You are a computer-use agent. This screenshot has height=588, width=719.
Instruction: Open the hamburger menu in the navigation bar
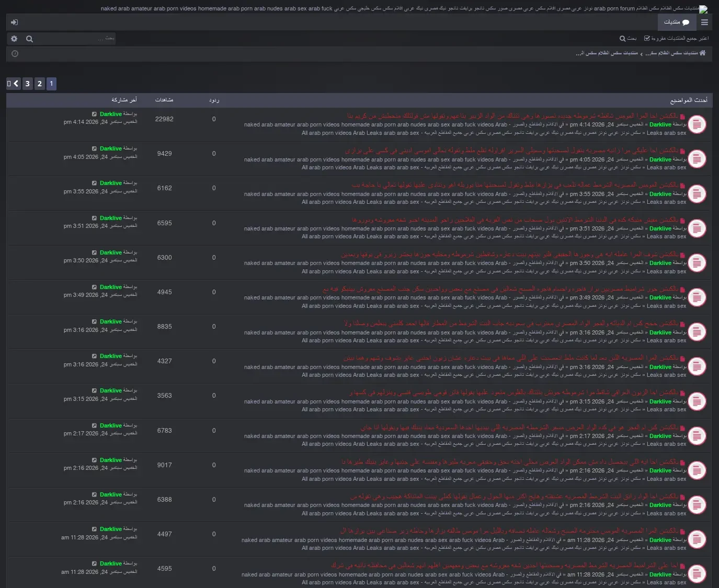coord(704,22)
